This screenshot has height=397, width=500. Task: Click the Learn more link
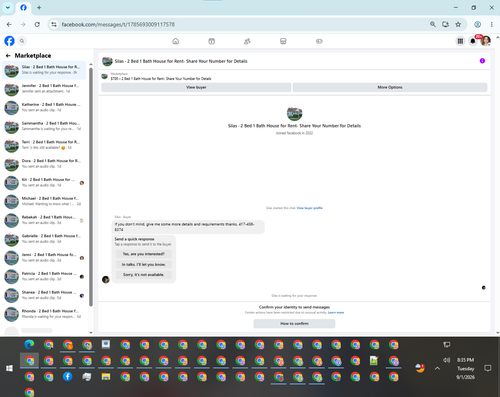336,313
